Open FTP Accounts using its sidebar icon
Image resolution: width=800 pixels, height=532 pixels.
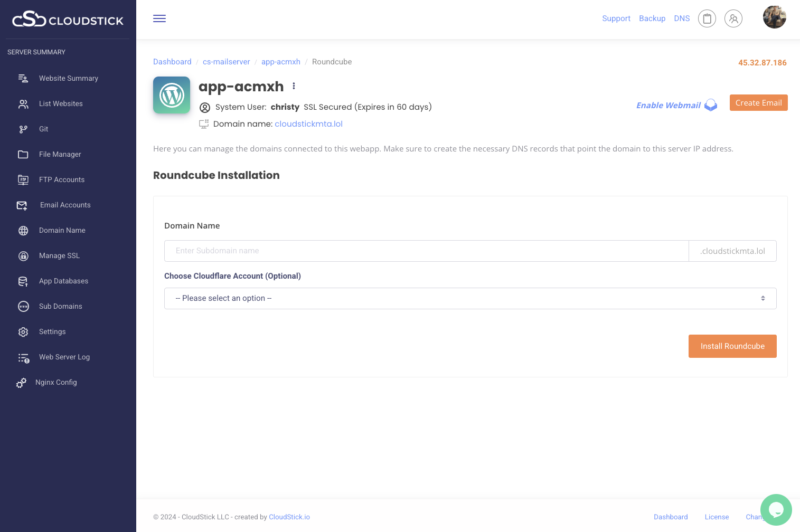click(x=23, y=179)
